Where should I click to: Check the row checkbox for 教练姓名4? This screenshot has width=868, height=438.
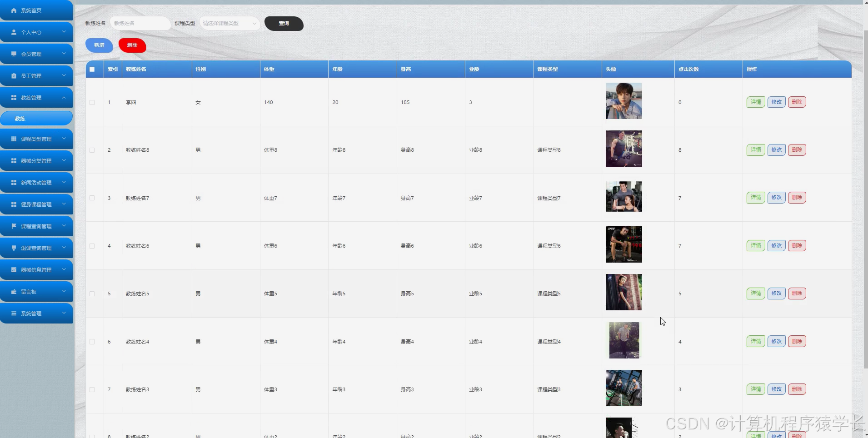coord(92,342)
